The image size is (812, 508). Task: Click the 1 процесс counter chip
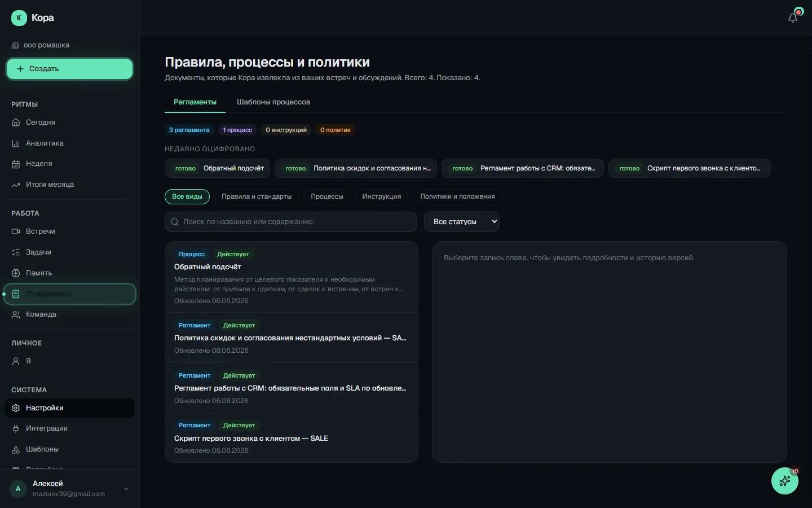(x=237, y=130)
